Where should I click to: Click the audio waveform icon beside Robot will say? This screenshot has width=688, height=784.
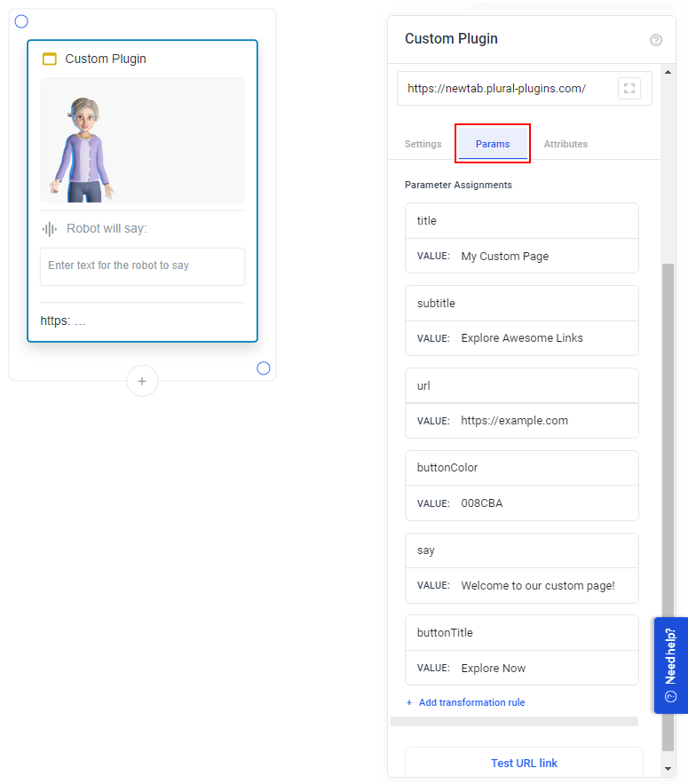coord(50,229)
